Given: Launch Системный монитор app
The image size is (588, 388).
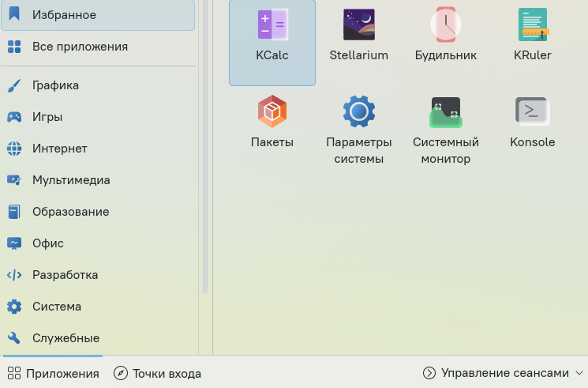Looking at the screenshot, I should coord(445,130).
